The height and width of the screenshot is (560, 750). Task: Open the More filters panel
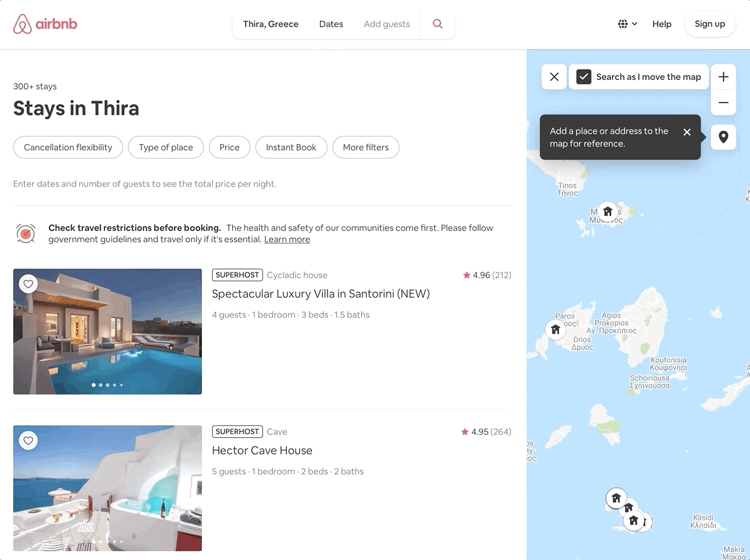tap(366, 147)
